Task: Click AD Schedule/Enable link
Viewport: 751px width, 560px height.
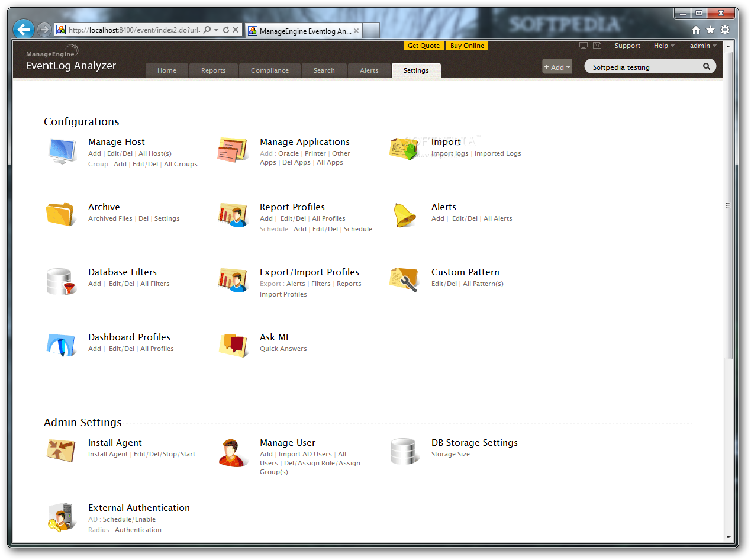Action: point(129,519)
